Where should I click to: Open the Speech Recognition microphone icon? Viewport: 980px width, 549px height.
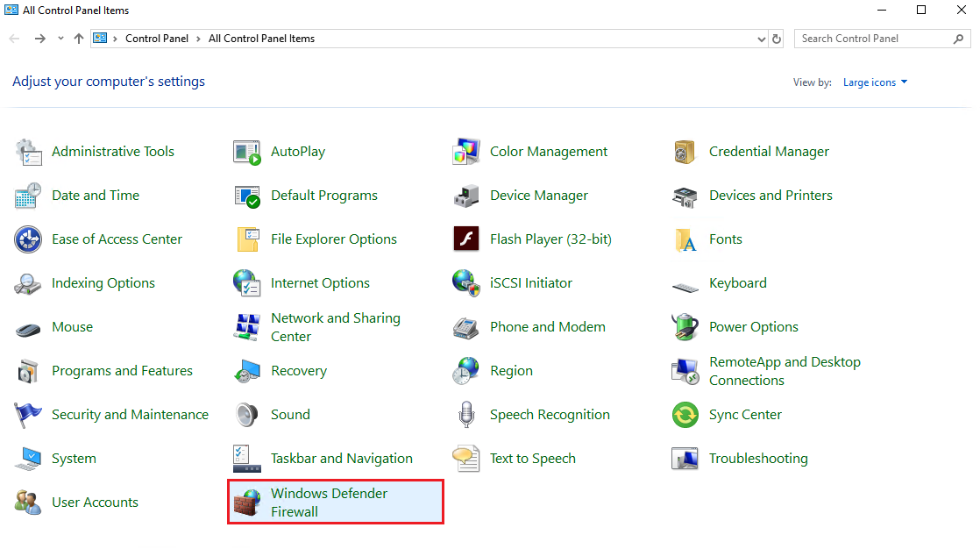point(466,415)
